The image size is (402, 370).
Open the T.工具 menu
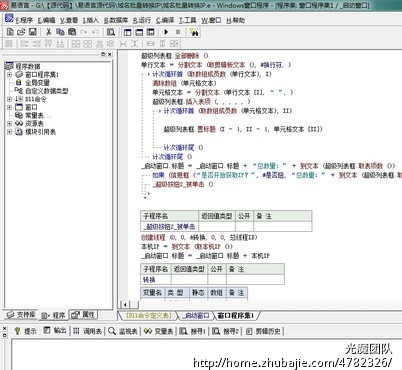[x=188, y=20]
